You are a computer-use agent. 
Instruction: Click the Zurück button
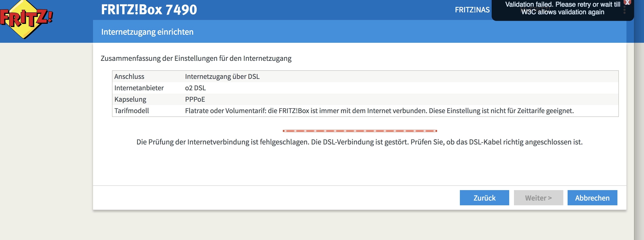484,198
